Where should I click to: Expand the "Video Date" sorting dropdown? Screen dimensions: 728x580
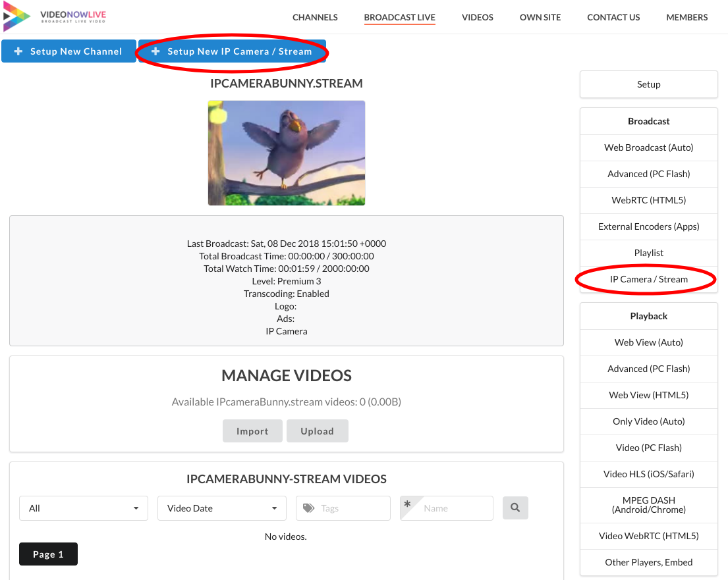[x=221, y=508]
